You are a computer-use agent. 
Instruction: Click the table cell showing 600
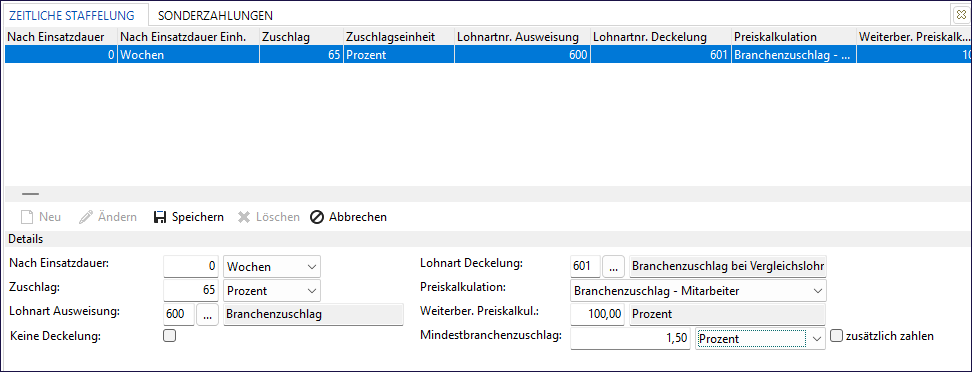pos(523,55)
